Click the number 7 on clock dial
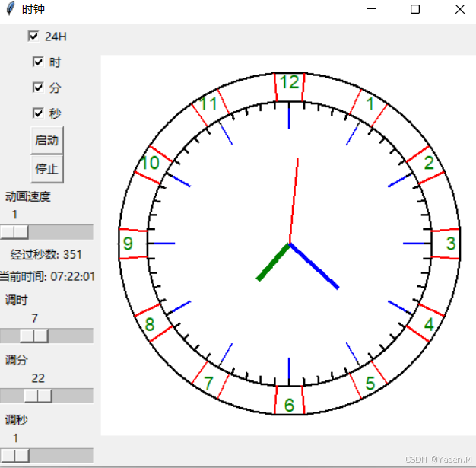 point(208,384)
